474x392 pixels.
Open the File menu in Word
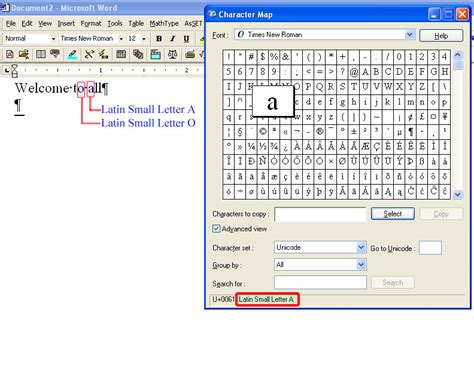click(x=11, y=23)
